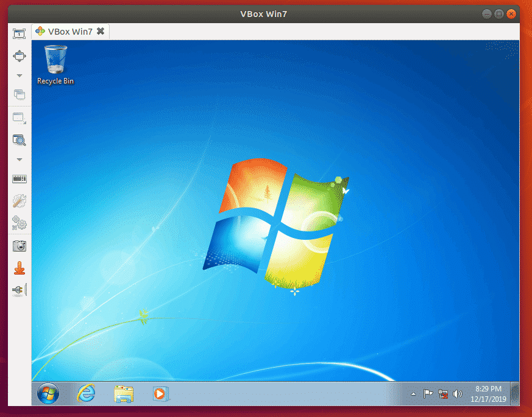Image resolution: width=532 pixels, height=417 pixels.
Task: Launch Windows Media Player from taskbar
Action: point(160,394)
